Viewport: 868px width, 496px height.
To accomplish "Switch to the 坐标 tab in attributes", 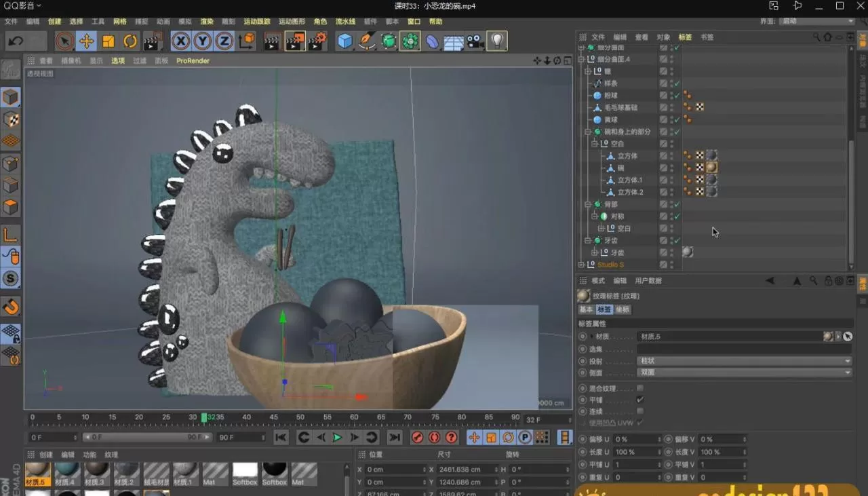I will pos(622,309).
